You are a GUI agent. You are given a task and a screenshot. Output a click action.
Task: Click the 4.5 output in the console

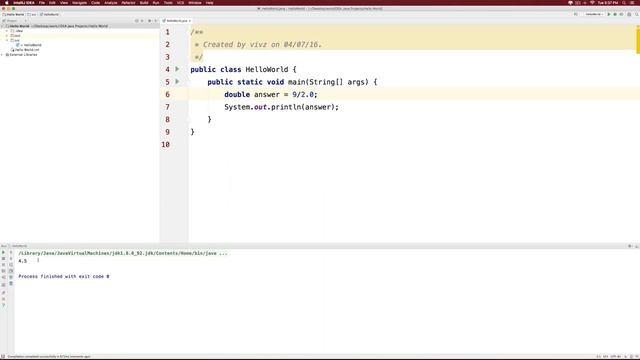pos(22,261)
